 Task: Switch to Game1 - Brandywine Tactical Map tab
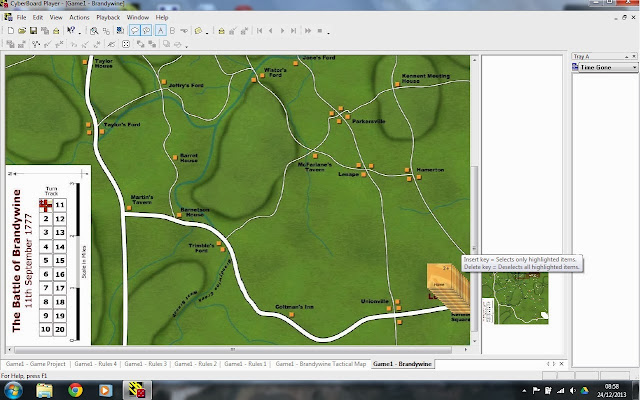click(x=320, y=364)
